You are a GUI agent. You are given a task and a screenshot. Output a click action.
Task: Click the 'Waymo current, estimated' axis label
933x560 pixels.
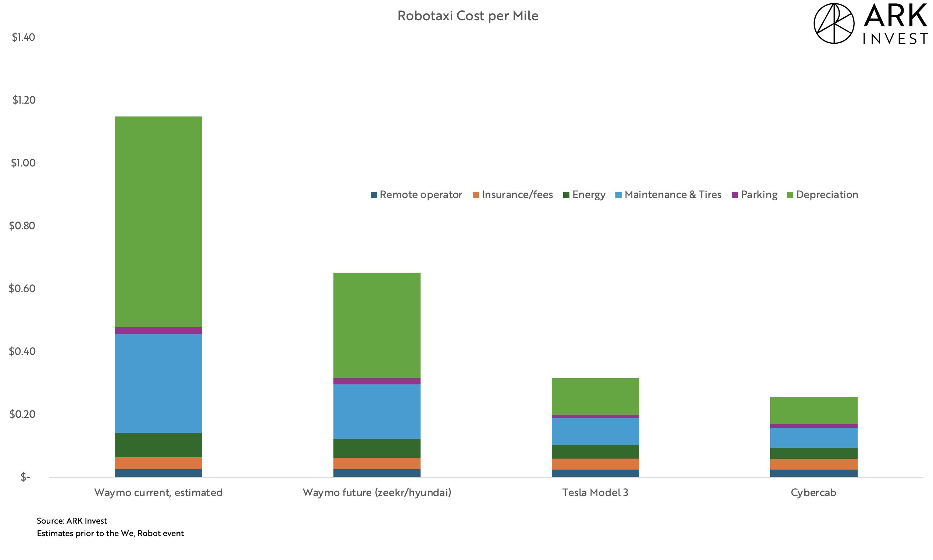158,493
